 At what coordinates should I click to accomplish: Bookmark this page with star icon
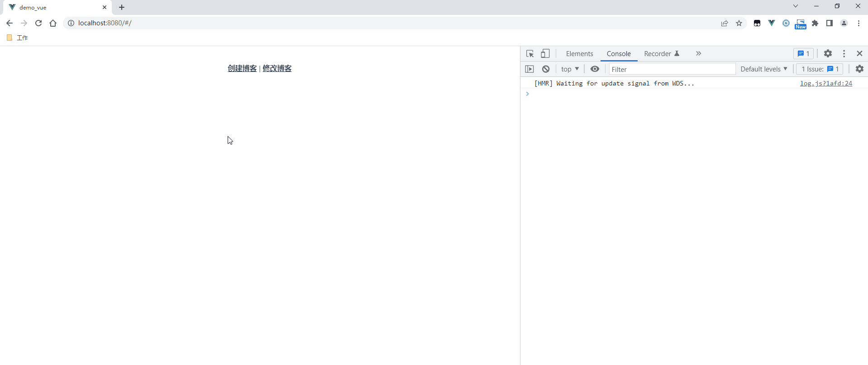(739, 23)
